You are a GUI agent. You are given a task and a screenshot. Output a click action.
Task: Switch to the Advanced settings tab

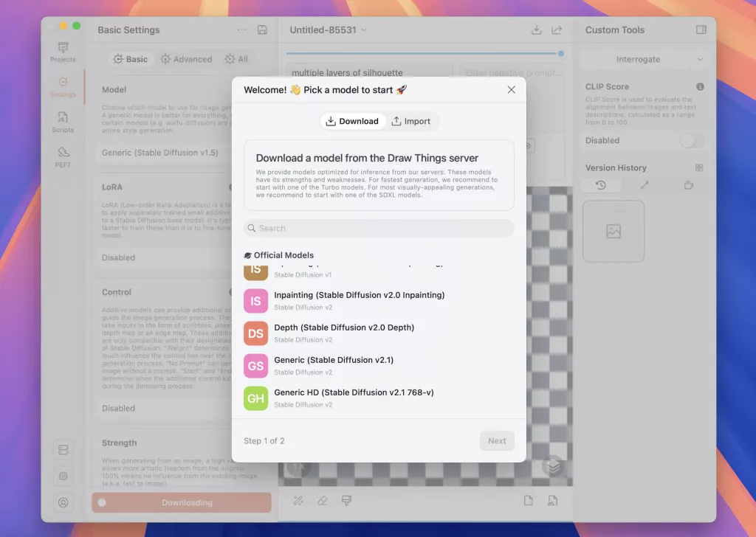[x=187, y=59]
